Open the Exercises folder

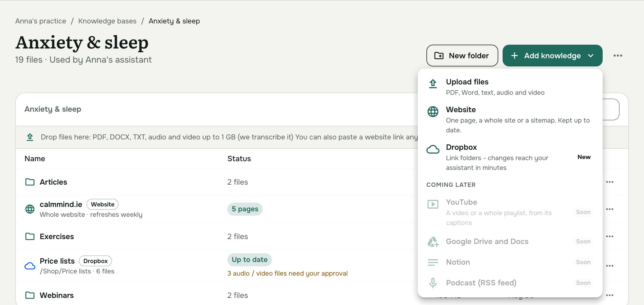click(57, 236)
